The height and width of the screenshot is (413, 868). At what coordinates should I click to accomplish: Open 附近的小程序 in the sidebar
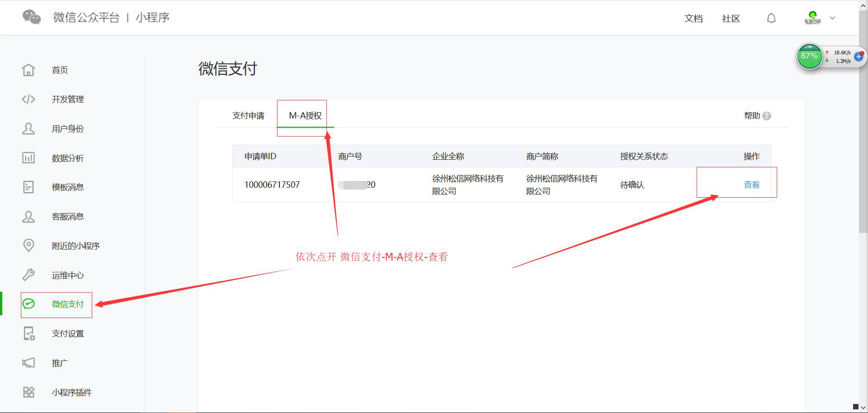pyautogui.click(x=76, y=246)
